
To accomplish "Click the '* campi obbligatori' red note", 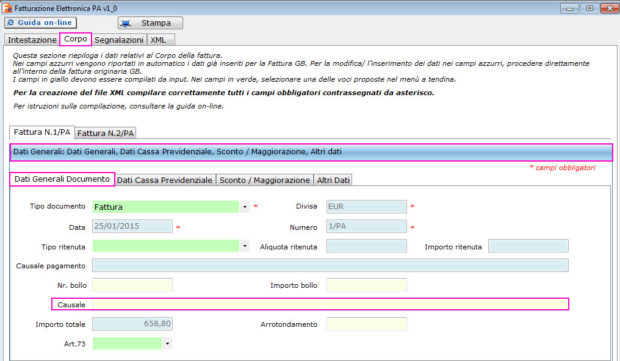I will coord(562,168).
